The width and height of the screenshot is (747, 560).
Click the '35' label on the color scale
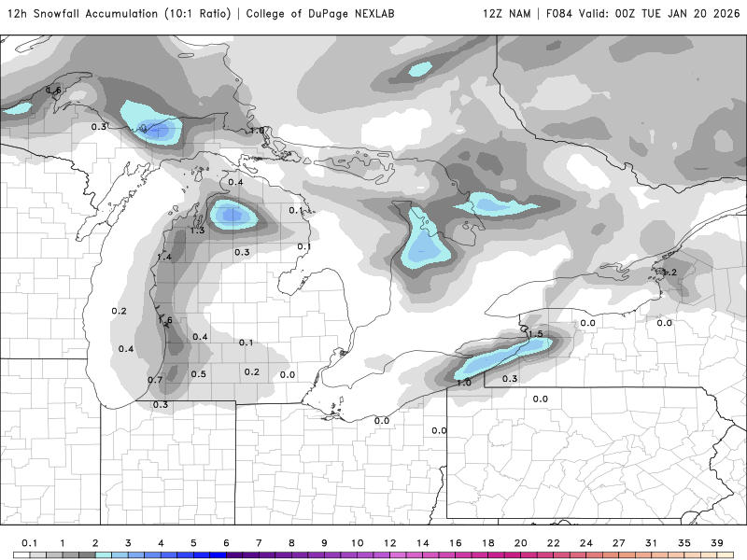coord(684,543)
